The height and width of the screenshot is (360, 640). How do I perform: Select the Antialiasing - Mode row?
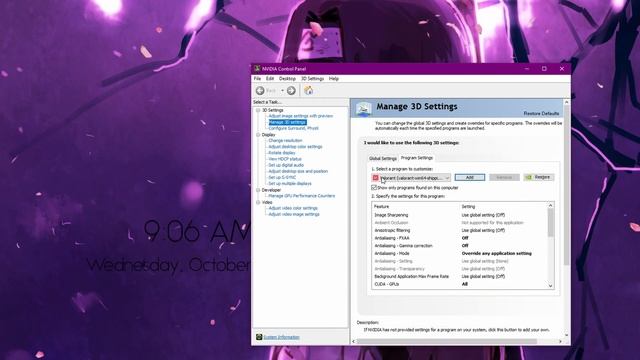point(459,253)
